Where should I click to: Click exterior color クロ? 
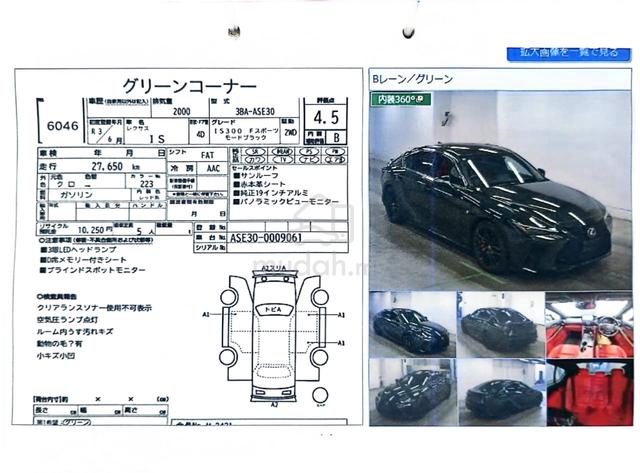point(66,184)
